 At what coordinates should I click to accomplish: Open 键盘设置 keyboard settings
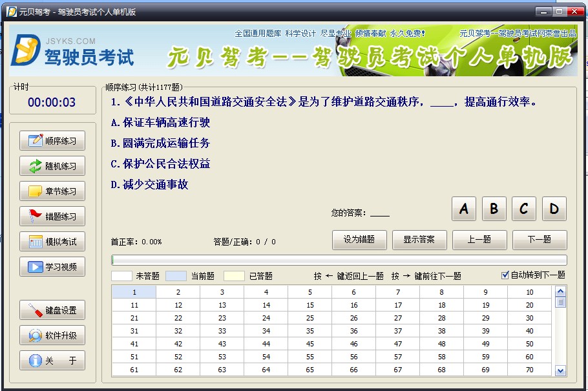pyautogui.click(x=52, y=310)
